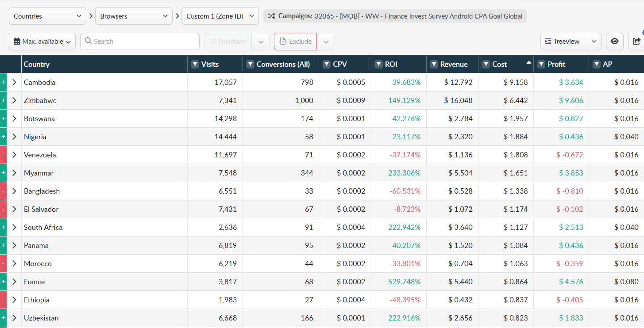Click the Exclude button
Image resolution: width=644 pixels, height=328 pixels.
(295, 42)
